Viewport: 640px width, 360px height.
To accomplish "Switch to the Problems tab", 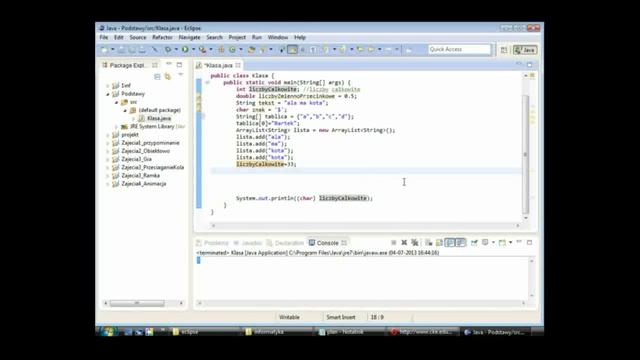I will (x=212, y=243).
